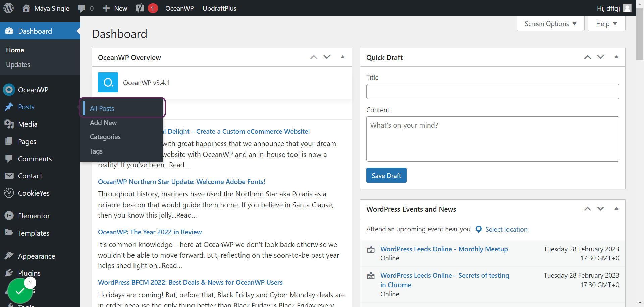Click the What's on your mind content box
Image resolution: width=644 pixels, height=307 pixels.
click(492, 139)
